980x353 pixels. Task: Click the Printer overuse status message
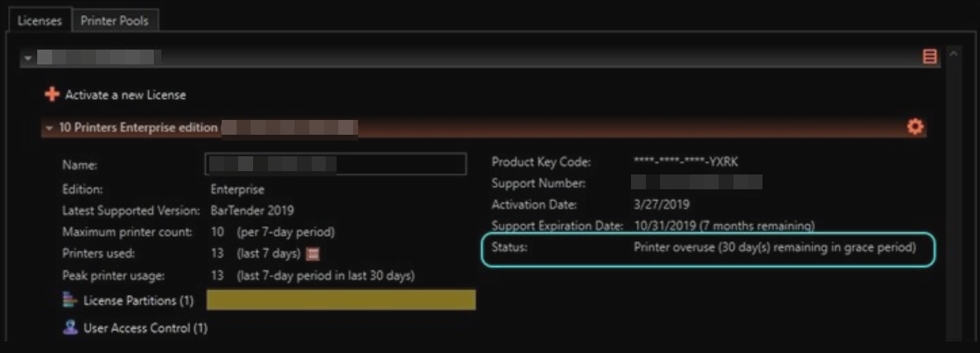point(774,247)
